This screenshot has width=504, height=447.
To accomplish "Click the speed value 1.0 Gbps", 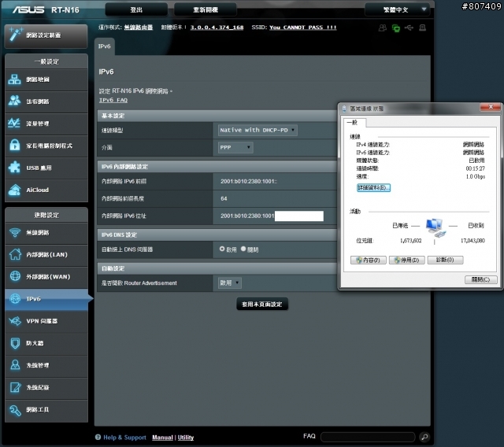I will [476, 176].
